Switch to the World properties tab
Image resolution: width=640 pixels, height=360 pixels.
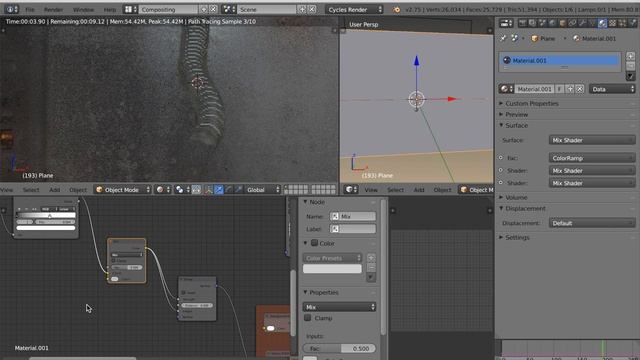tap(552, 24)
